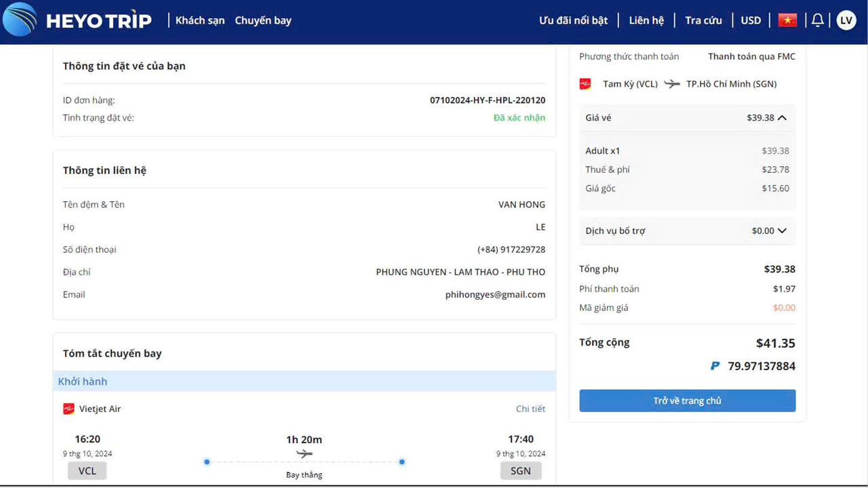Open the Liên hệ page
The image size is (868, 488).
646,20
